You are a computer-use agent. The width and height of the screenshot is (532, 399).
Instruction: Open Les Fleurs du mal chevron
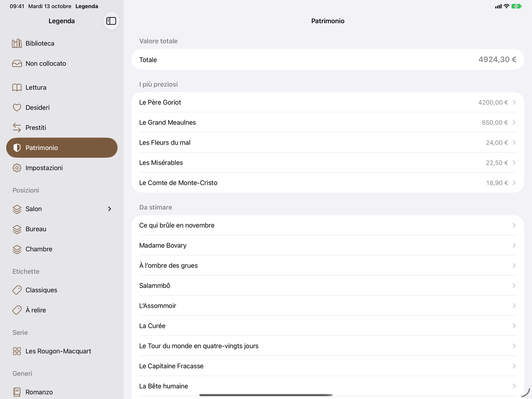tap(514, 143)
